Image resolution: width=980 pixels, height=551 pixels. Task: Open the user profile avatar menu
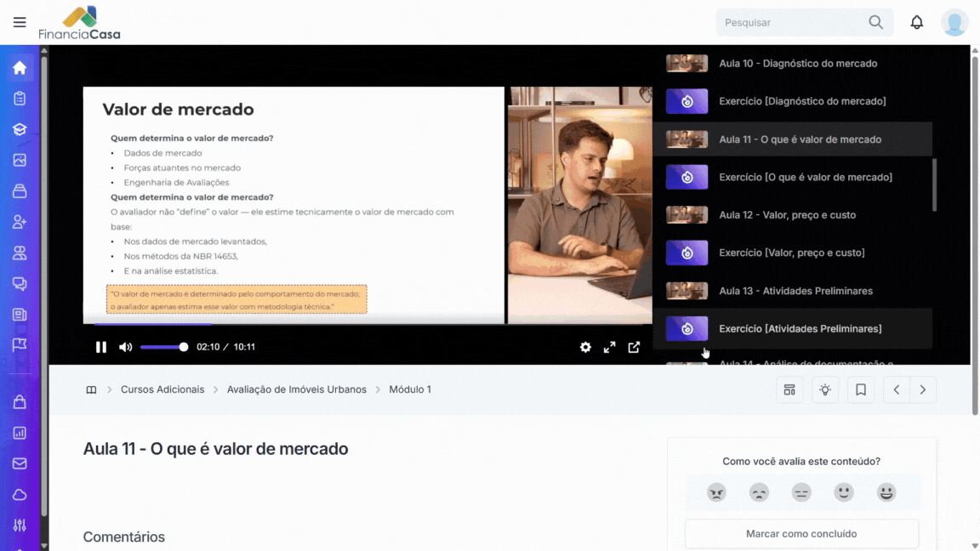[x=954, y=23]
